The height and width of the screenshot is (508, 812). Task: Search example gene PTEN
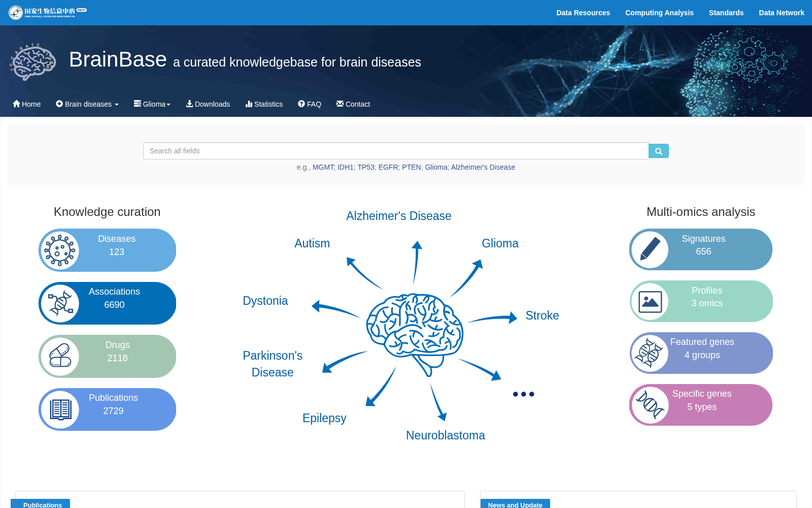[x=411, y=167]
